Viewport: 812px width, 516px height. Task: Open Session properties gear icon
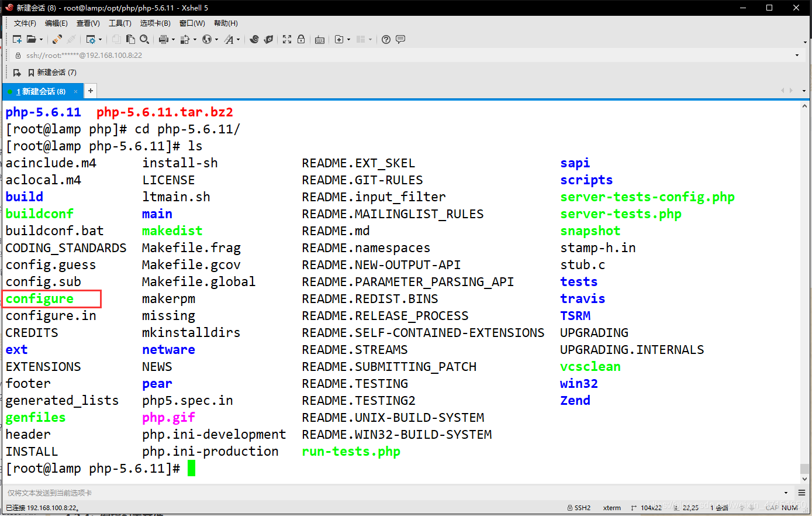(91, 39)
